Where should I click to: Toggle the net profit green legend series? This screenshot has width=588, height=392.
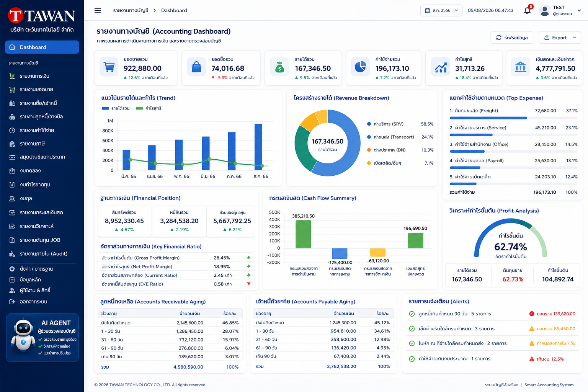coord(149,108)
